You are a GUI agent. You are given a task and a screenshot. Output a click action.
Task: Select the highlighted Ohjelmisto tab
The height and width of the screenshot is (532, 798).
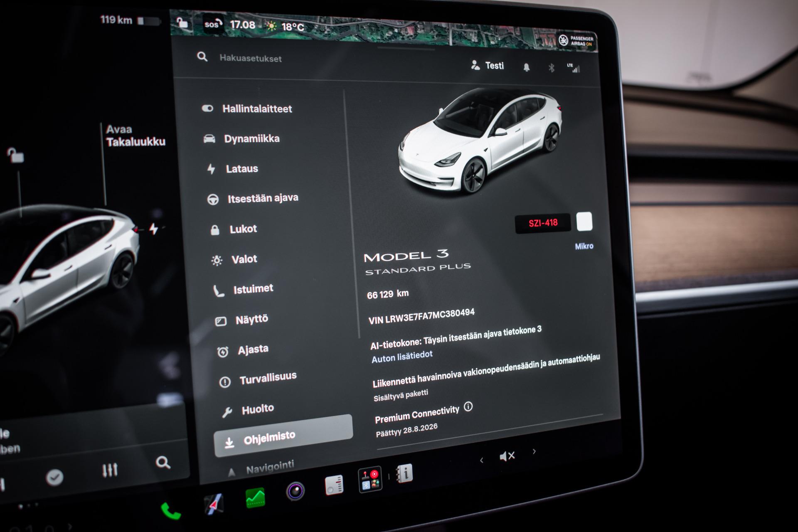coord(283,435)
